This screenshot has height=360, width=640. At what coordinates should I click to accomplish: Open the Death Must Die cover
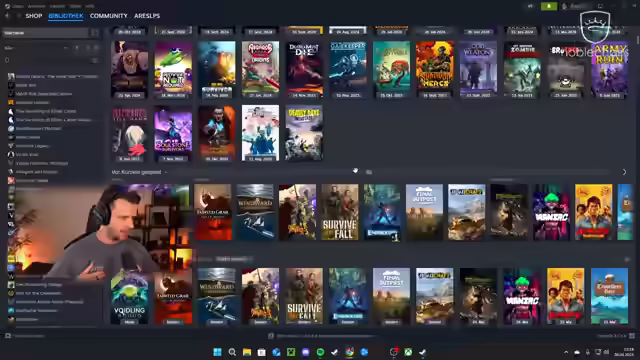click(304, 70)
